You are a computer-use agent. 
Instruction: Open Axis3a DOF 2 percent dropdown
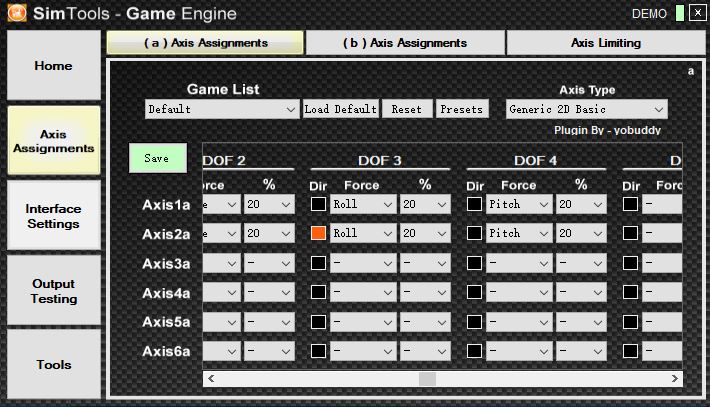point(269,263)
